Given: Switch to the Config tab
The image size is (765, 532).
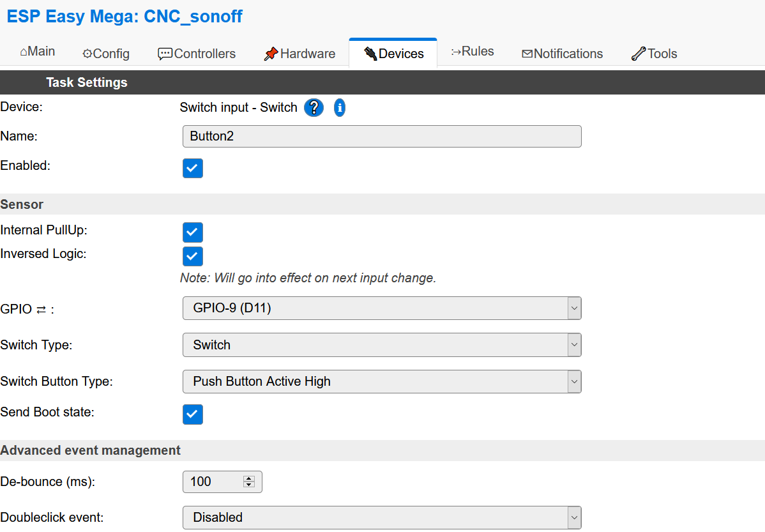Looking at the screenshot, I should click(106, 54).
